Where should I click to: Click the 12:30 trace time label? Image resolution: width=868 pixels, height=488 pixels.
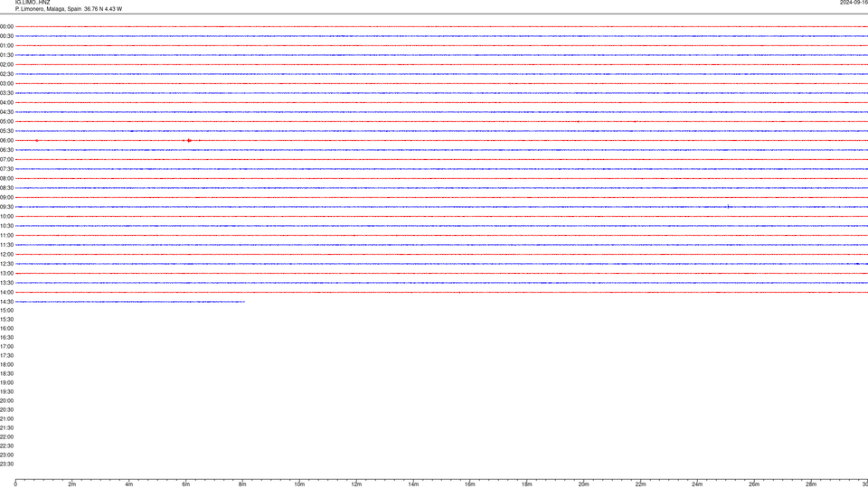pos(6,264)
